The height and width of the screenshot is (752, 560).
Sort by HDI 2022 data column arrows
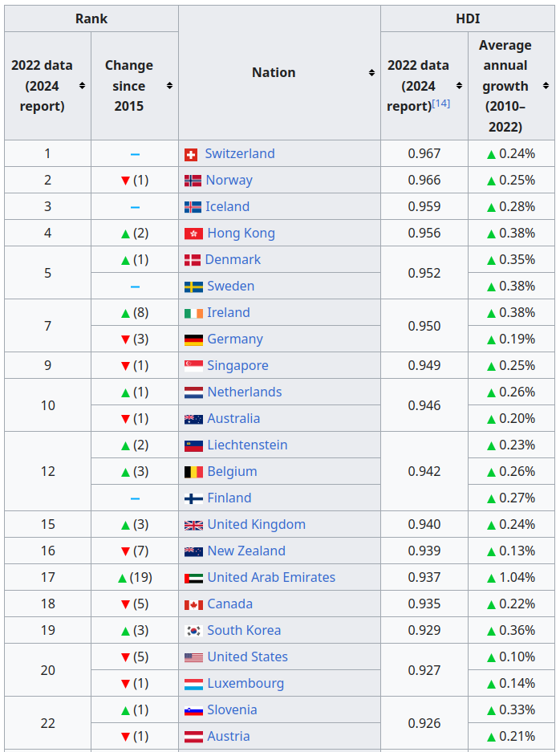(459, 85)
